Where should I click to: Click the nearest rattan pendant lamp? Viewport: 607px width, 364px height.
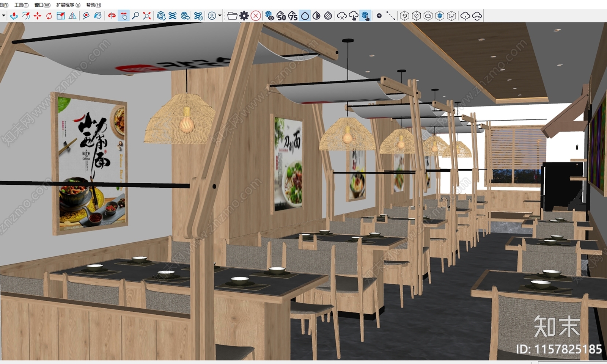pos(180,119)
